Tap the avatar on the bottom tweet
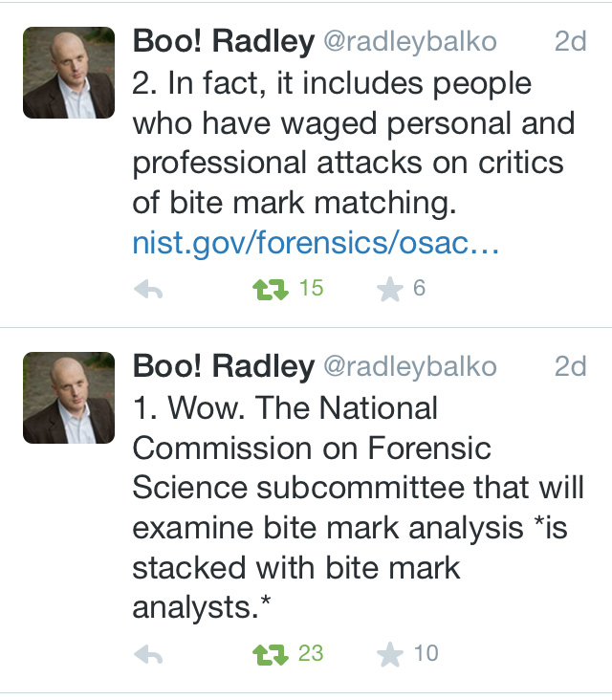The image size is (612, 700). coord(69,398)
